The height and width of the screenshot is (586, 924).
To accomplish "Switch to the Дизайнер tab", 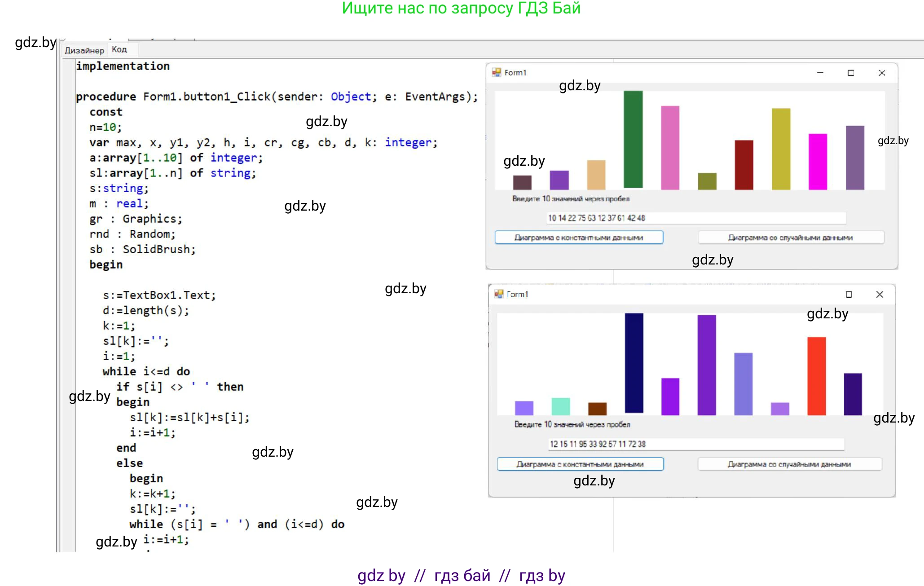I will (x=84, y=50).
